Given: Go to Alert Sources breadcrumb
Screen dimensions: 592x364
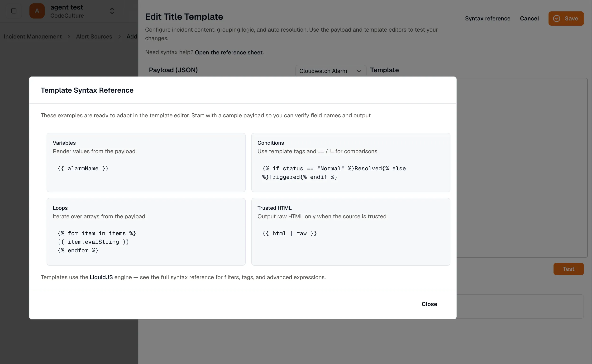Looking at the screenshot, I should point(94,37).
